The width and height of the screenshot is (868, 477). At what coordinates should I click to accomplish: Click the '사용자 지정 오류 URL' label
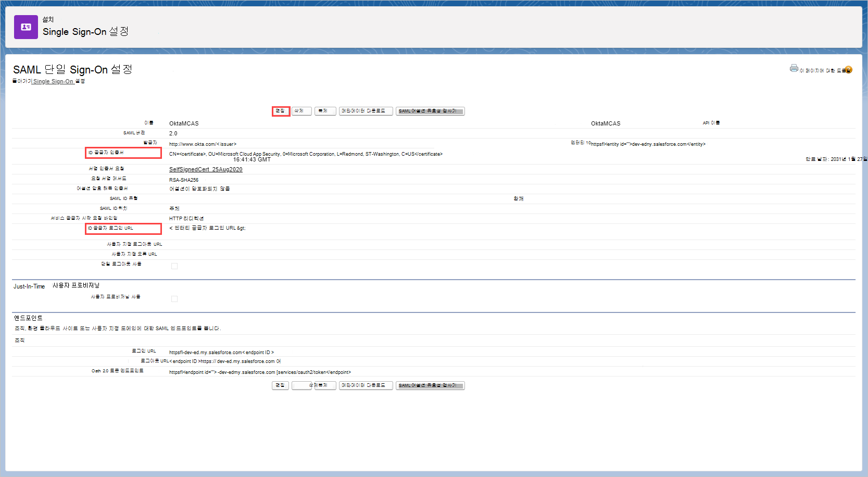134,254
